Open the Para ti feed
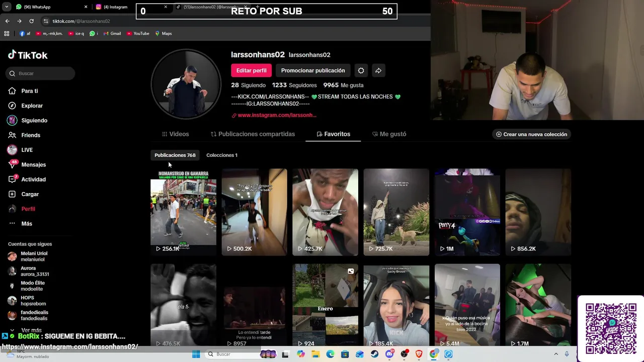 point(23,91)
